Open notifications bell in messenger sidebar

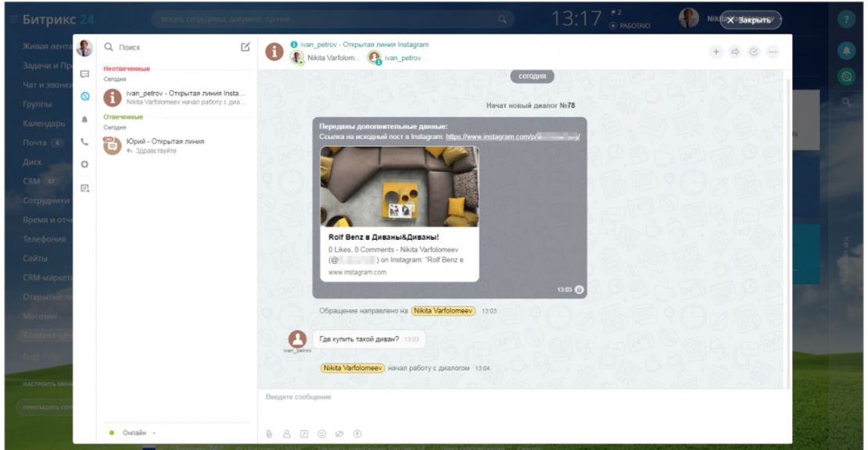point(84,120)
